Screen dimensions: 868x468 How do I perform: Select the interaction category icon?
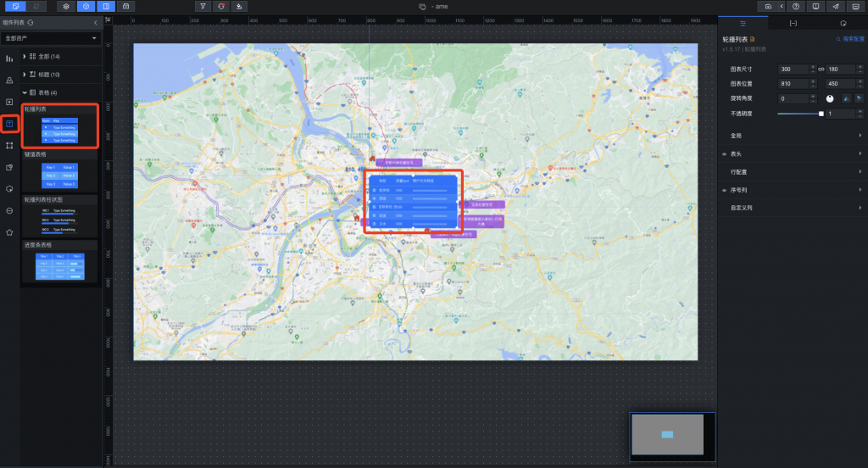pyautogui.click(x=9, y=189)
